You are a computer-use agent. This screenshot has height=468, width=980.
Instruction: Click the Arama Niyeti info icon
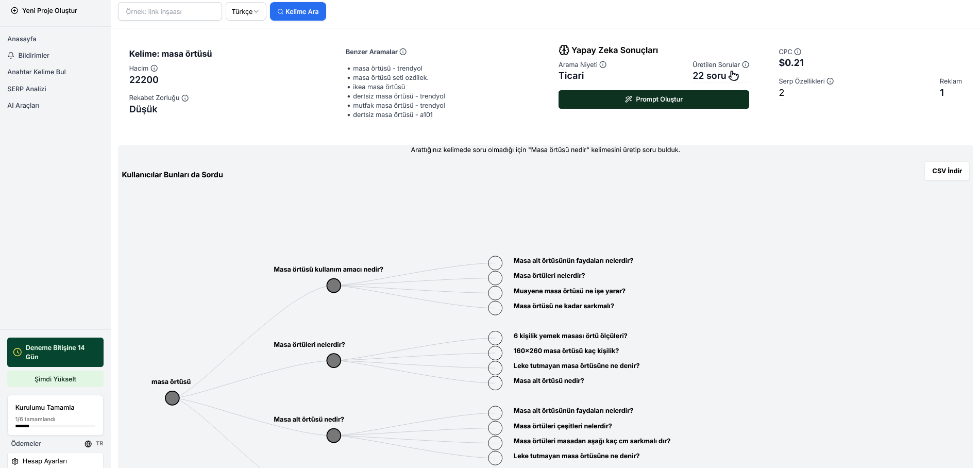[603, 64]
